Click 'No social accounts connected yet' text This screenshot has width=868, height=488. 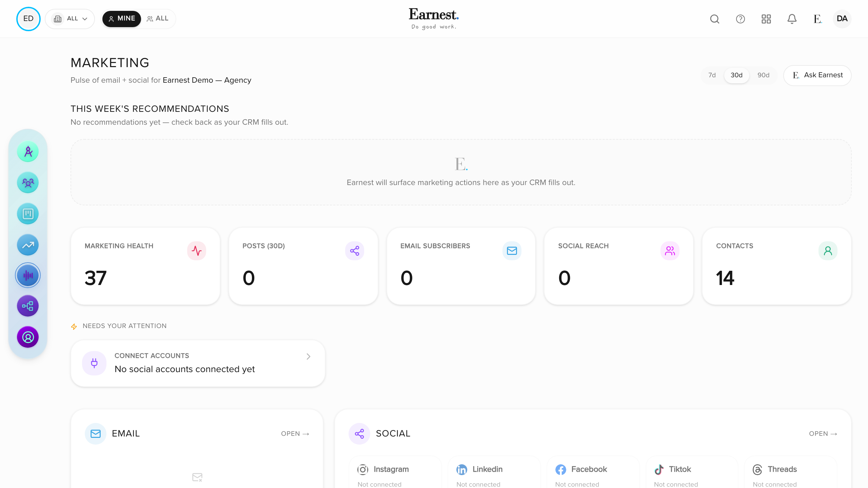184,369
